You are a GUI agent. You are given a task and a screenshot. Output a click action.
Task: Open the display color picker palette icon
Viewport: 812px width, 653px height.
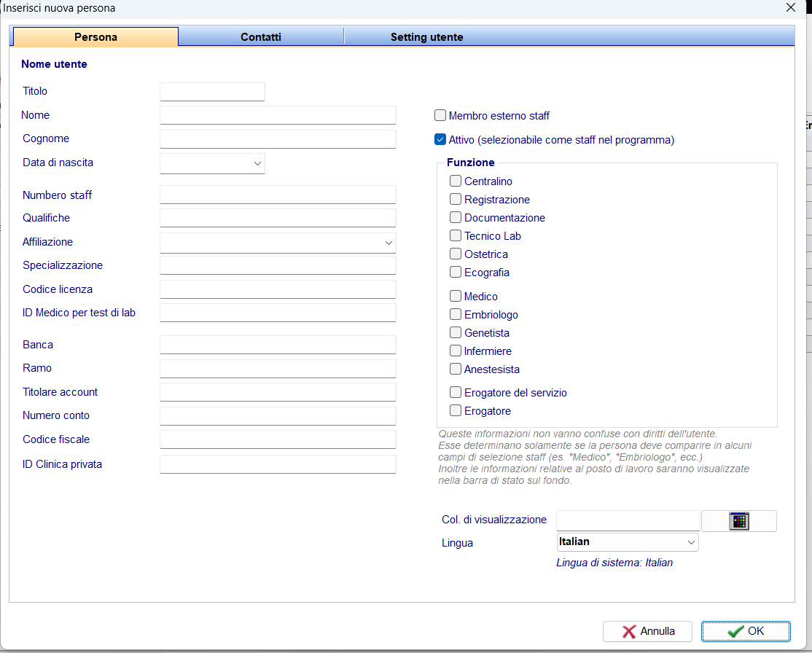739,521
